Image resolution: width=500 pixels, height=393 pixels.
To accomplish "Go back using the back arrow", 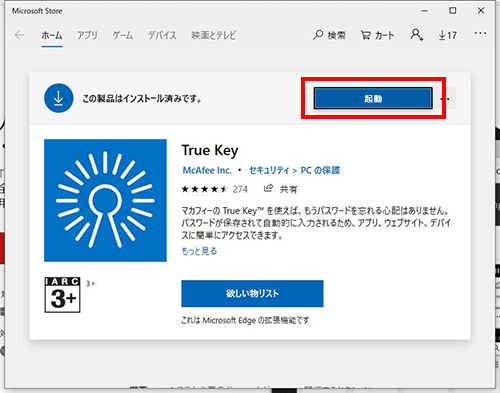I will pyautogui.click(x=20, y=35).
